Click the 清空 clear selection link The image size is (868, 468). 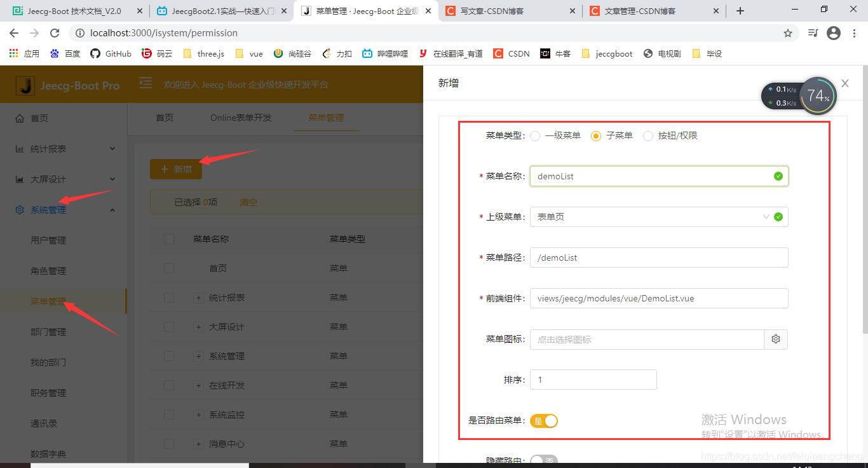click(248, 202)
